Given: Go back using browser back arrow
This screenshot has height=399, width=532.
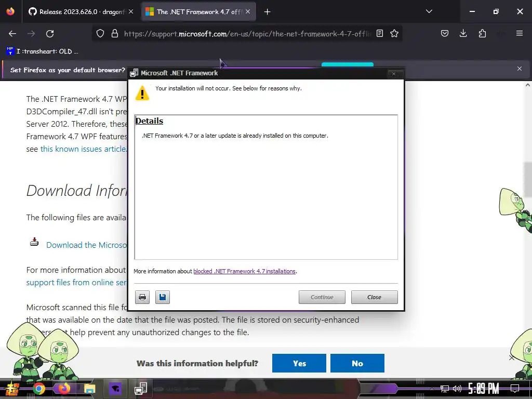Looking at the screenshot, I should tap(12, 34).
